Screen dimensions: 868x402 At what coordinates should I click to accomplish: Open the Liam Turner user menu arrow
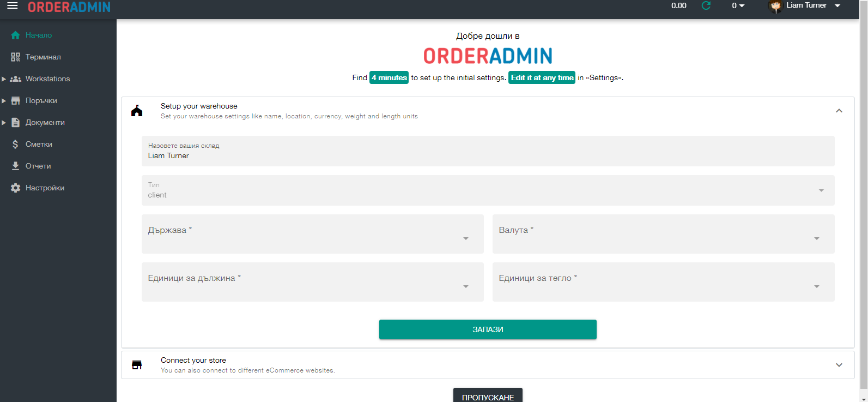tap(837, 5)
